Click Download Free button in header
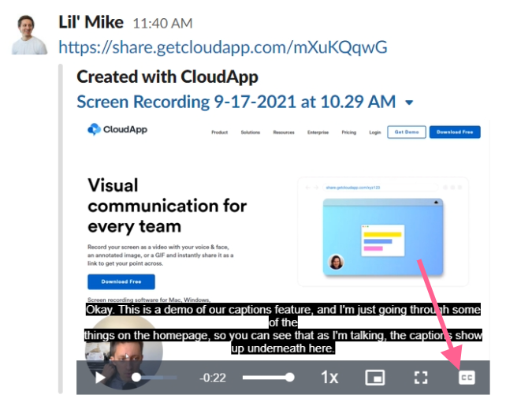Screen dimensions: 532x406 coord(455,132)
